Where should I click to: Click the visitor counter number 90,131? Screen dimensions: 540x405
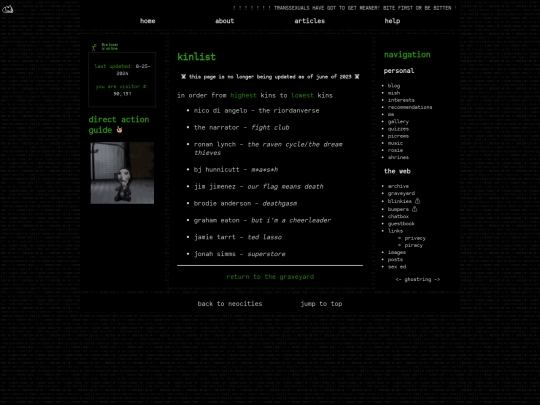122,94
